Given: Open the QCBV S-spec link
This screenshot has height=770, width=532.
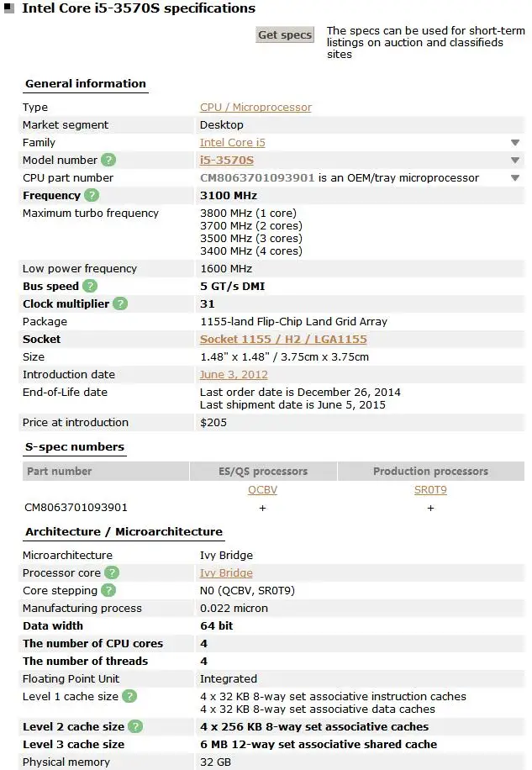Looking at the screenshot, I should click(x=262, y=489).
